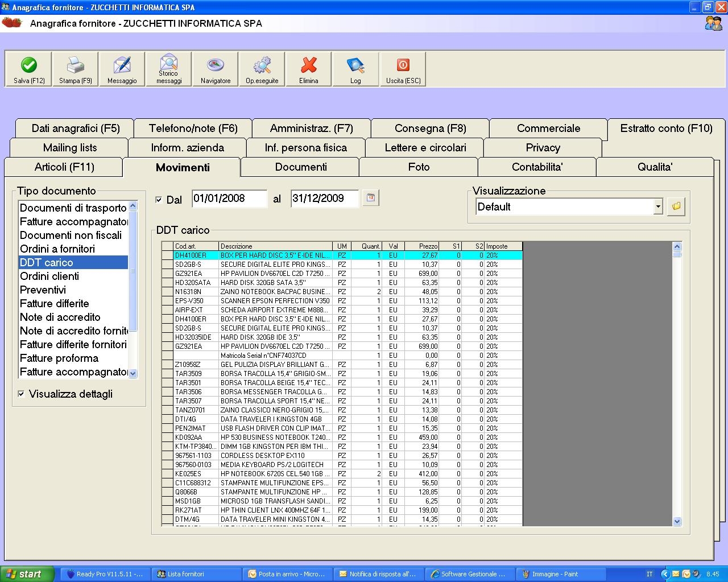The image size is (728, 582).
Task: Click the folder button next to Visualizzazione
Action: click(676, 207)
